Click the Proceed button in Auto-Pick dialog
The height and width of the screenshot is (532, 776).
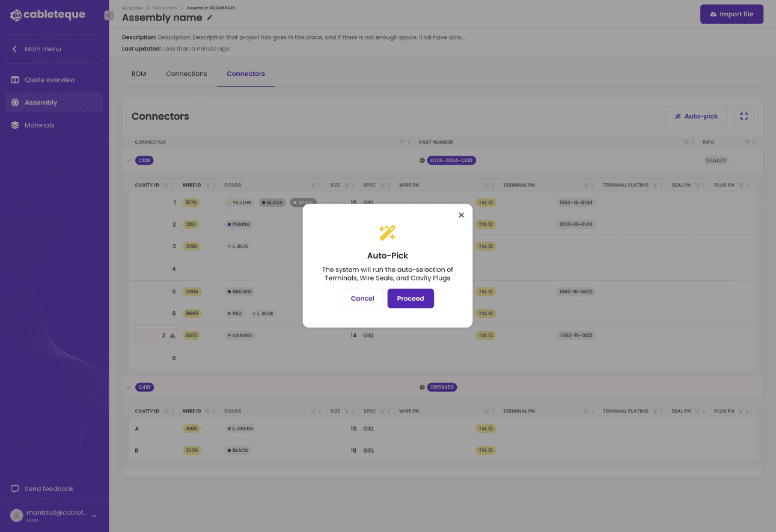coord(411,298)
